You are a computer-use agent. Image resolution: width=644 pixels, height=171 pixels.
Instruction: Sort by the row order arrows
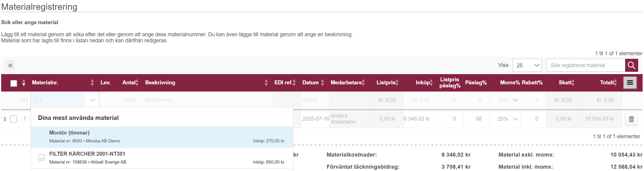click(x=24, y=83)
